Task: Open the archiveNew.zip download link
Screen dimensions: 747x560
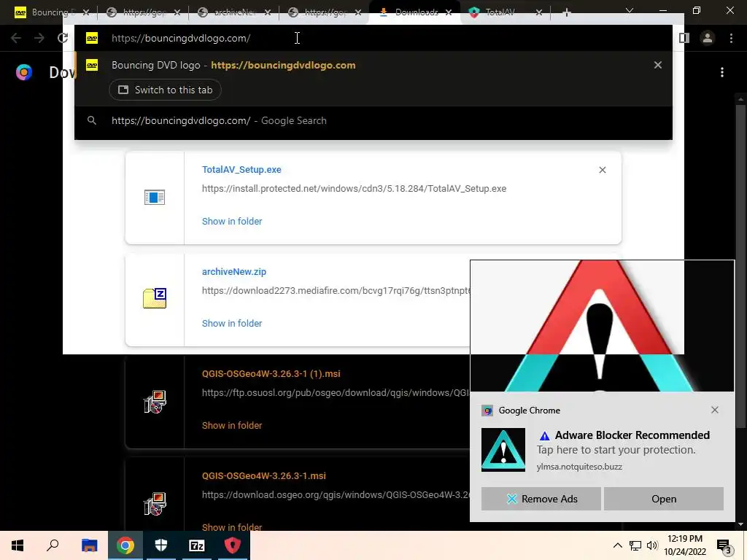Action: click(x=234, y=271)
